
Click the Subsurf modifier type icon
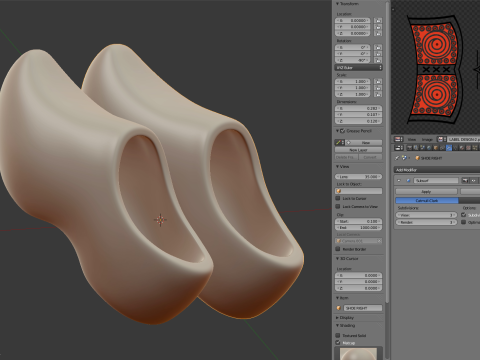tap(408, 180)
